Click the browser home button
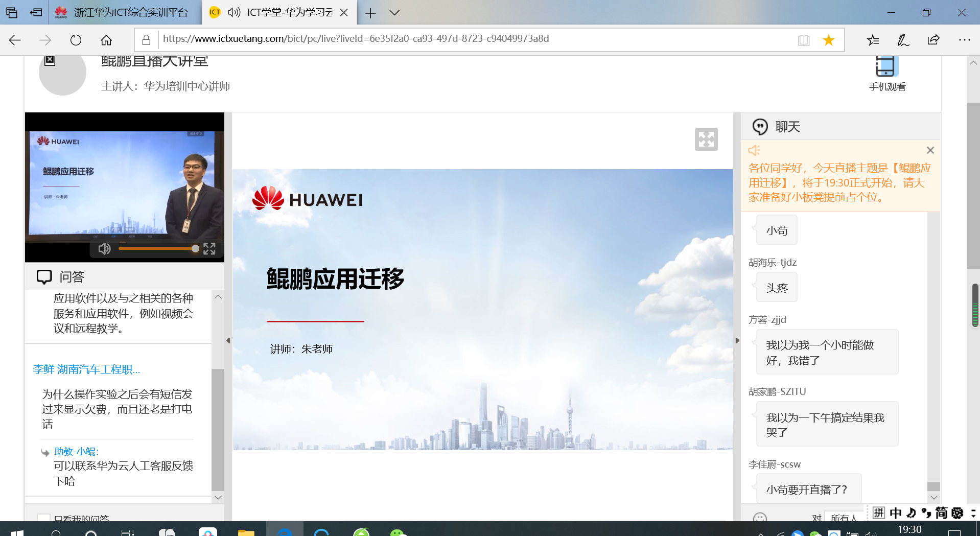The height and width of the screenshot is (536, 980). 106,40
